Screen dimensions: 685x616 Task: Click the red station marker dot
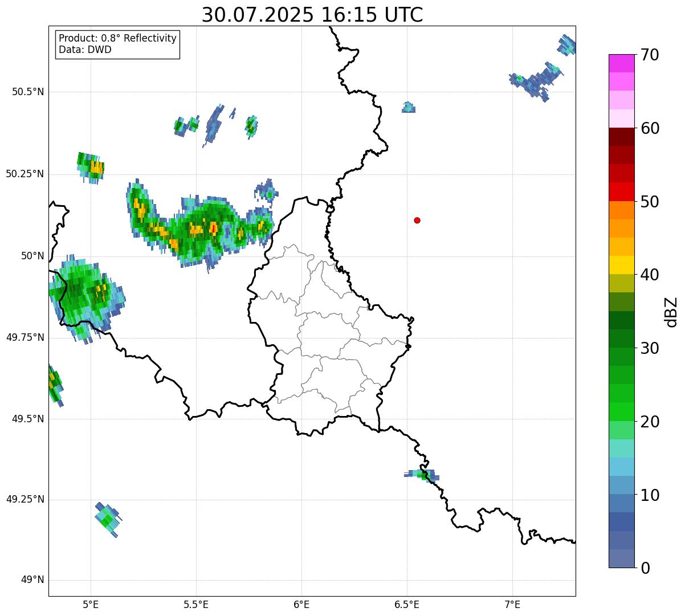(x=417, y=221)
